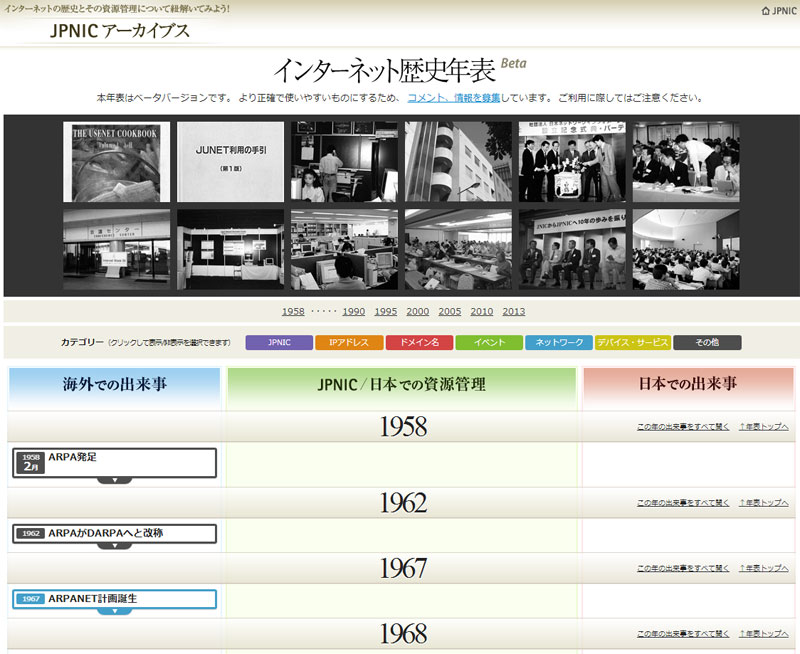800x654 pixels.
Task: Open the JUNET利用の手引 manual thumbnail
Action: (229, 161)
